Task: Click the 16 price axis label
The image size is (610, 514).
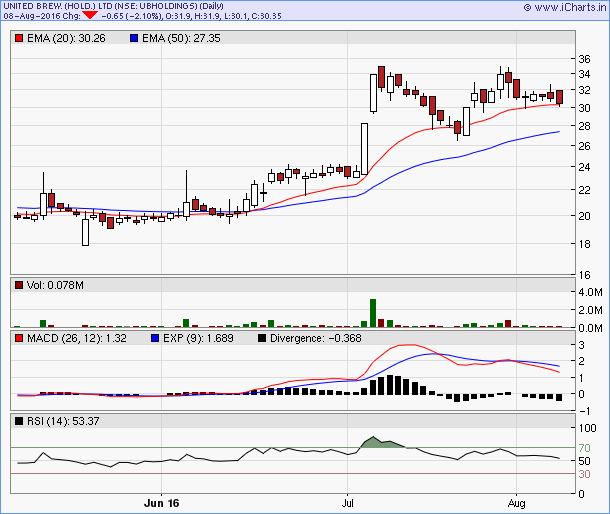Action: click(x=584, y=275)
